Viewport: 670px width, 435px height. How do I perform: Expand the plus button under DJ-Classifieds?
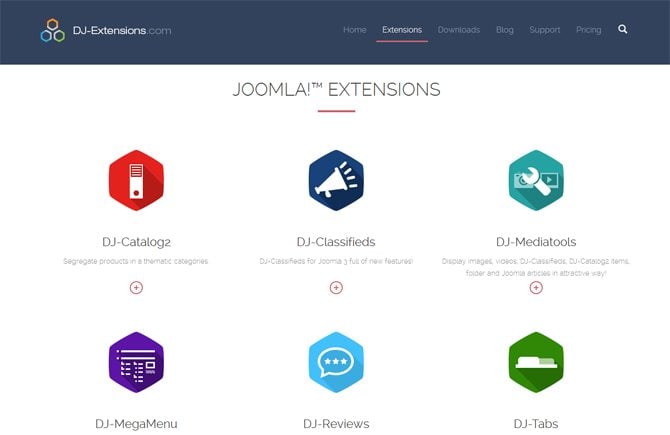tap(336, 287)
